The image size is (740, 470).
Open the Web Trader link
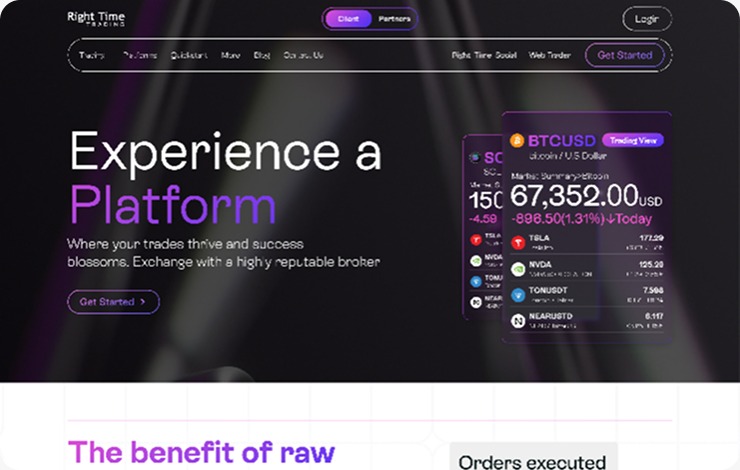click(x=549, y=55)
